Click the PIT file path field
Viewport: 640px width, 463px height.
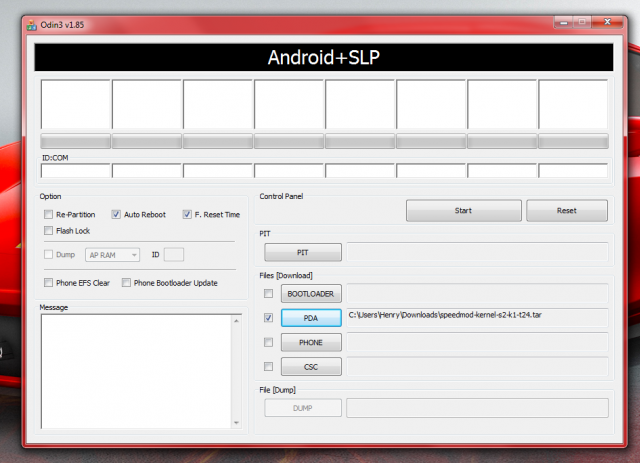tap(478, 252)
